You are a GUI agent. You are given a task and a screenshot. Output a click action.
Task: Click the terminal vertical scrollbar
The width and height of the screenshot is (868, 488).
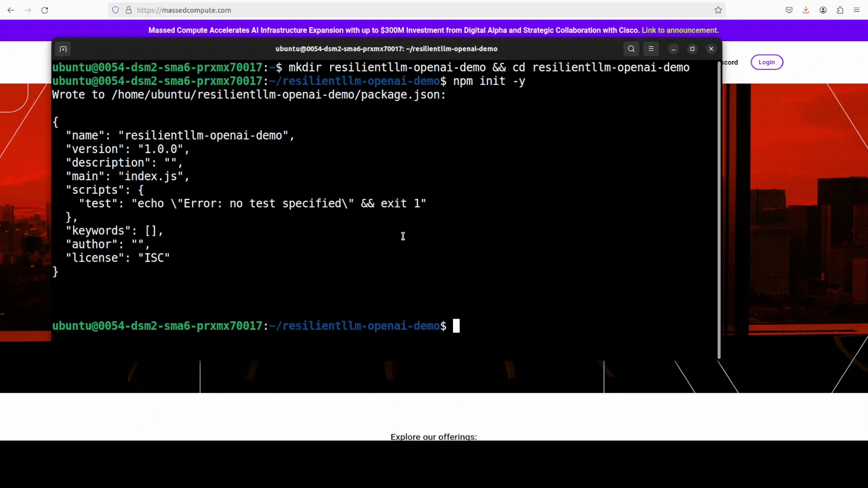point(719,210)
